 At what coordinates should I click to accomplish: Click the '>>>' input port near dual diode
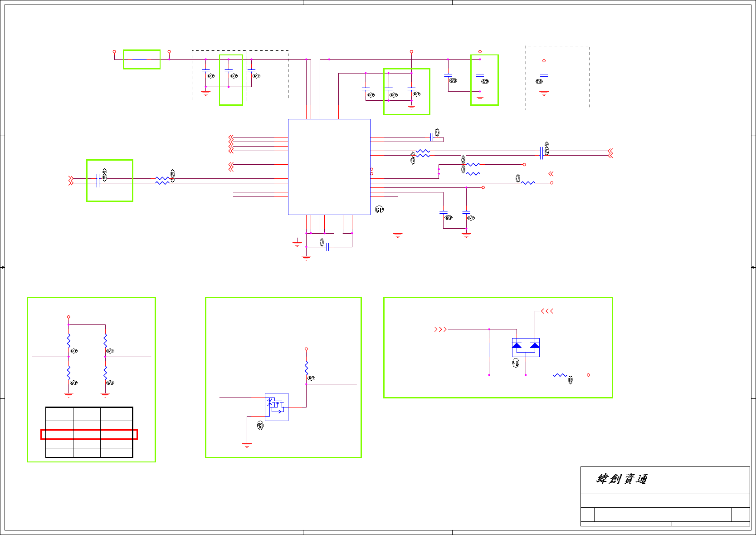[x=440, y=329]
